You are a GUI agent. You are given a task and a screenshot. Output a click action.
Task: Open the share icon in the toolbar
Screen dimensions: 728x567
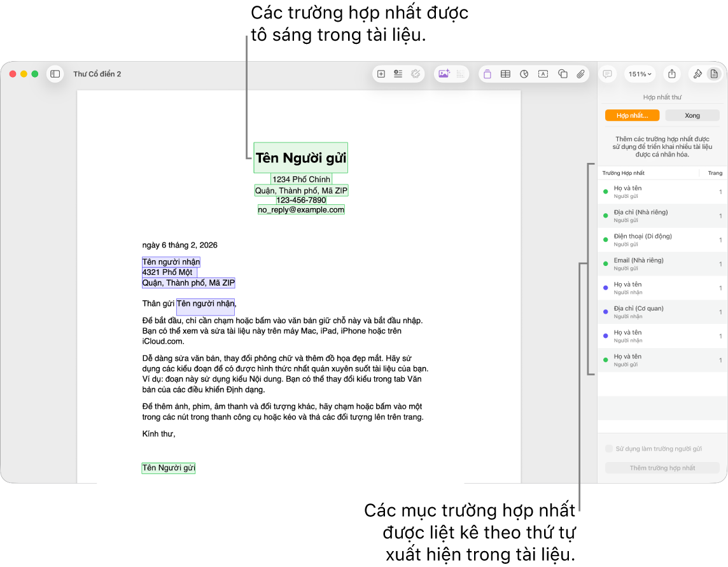coord(672,74)
